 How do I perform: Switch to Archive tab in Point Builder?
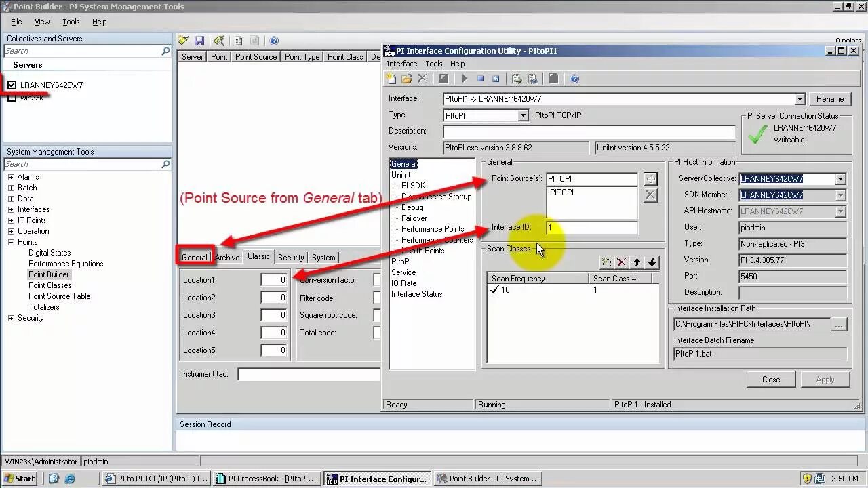click(x=227, y=258)
